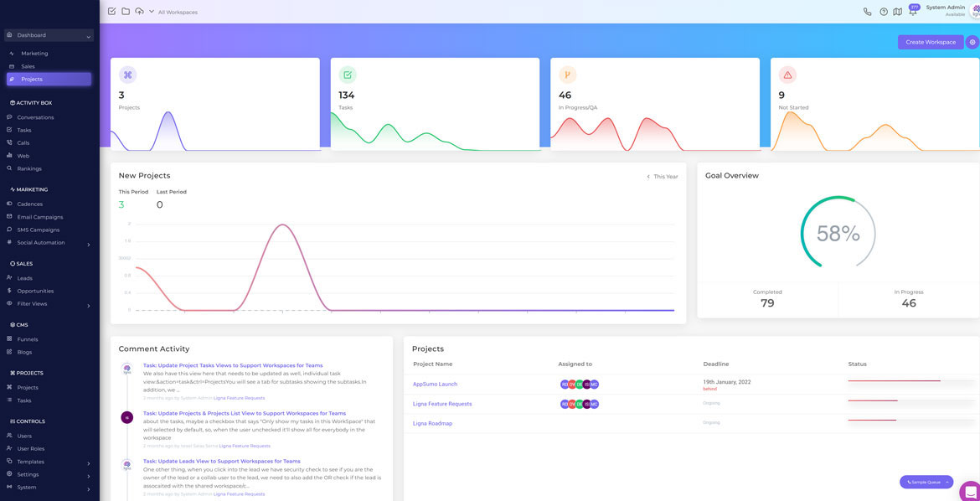Click the tasks checklist icon in top bar
Image resolution: width=980 pixels, height=501 pixels.
(111, 12)
